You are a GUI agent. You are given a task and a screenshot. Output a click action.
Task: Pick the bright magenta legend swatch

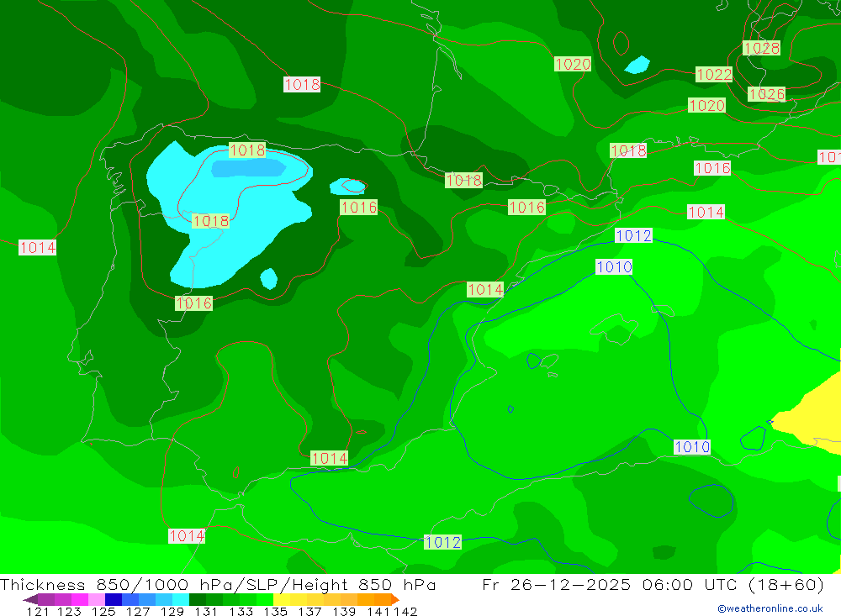[x=80, y=599]
